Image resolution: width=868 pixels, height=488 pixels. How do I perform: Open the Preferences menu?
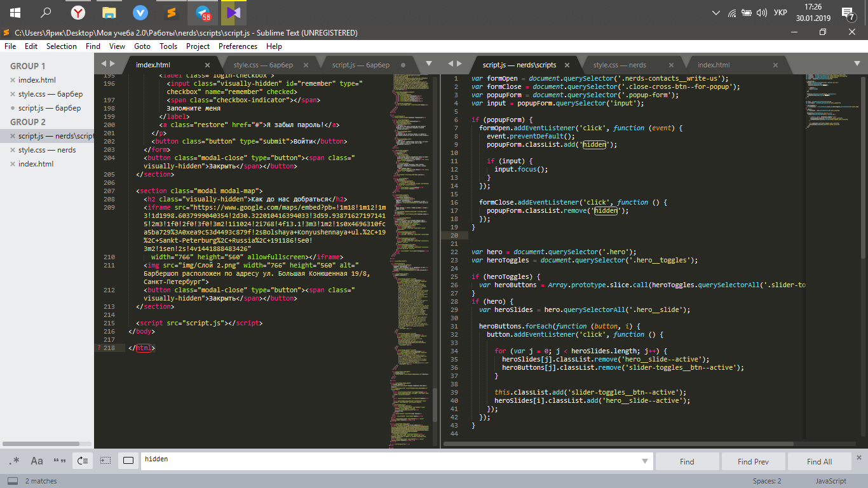(238, 46)
